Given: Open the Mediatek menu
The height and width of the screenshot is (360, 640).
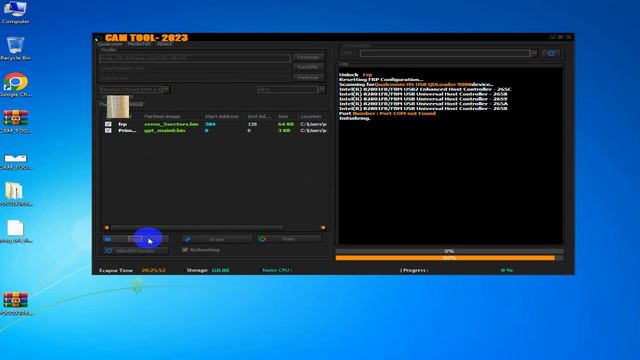Looking at the screenshot, I should click(x=139, y=44).
